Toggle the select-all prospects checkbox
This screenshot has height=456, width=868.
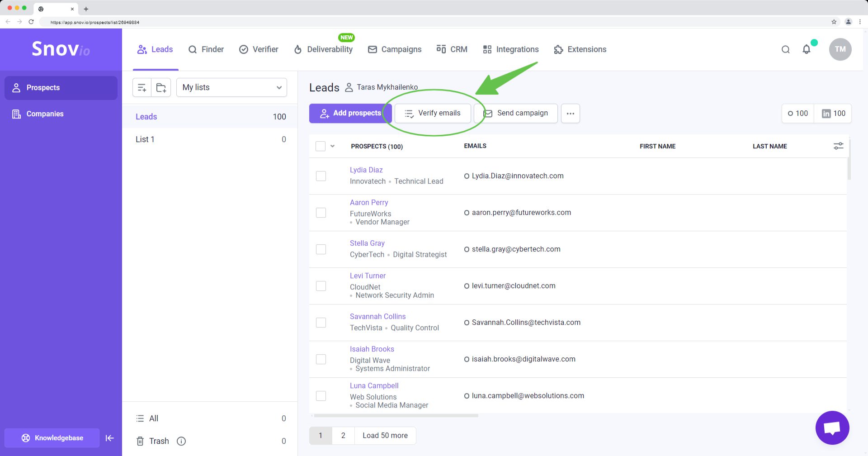coord(321,146)
